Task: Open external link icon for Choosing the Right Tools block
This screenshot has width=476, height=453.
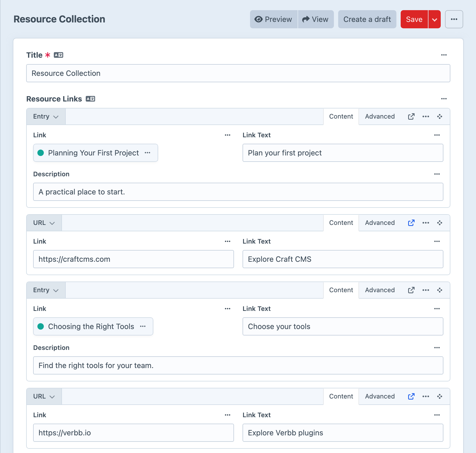Action: (x=411, y=290)
